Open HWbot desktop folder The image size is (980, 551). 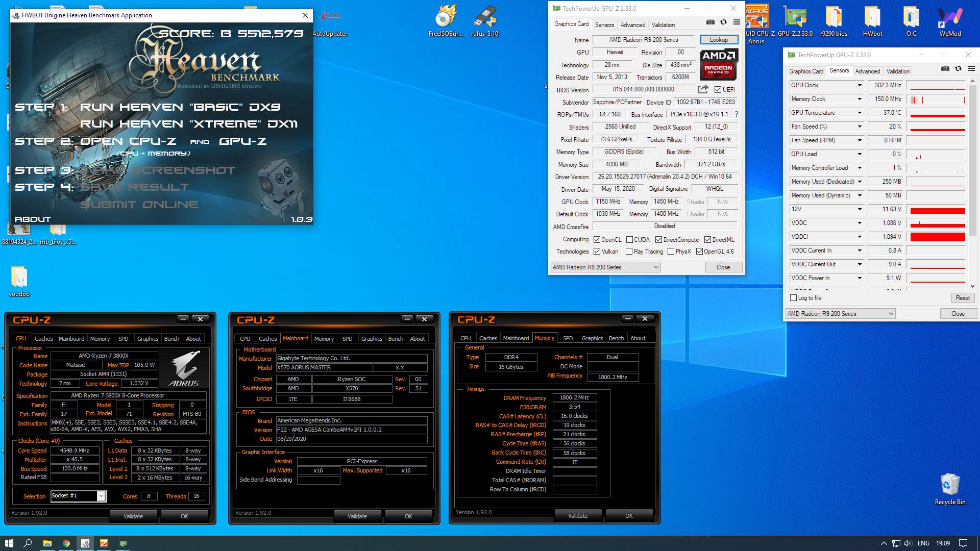click(x=872, y=21)
